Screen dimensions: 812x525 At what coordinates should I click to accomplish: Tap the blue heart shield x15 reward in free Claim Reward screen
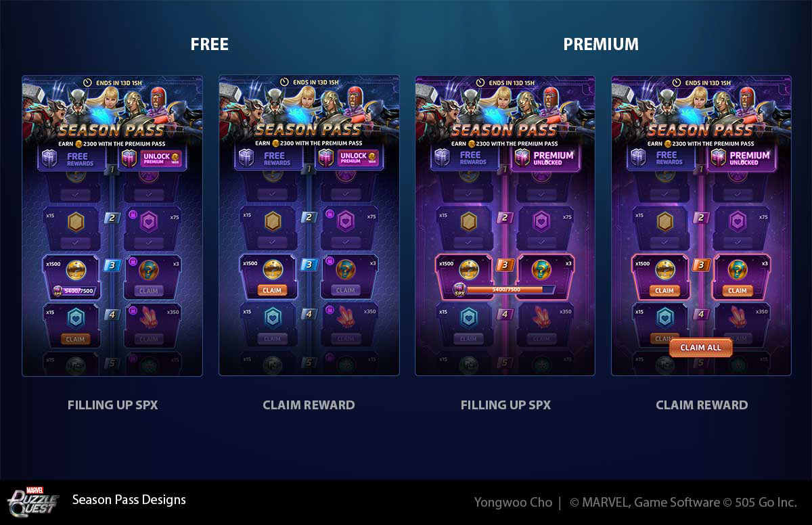(271, 317)
